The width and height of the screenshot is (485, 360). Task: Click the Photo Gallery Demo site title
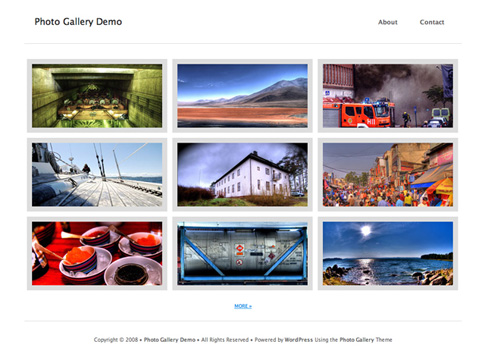(78, 22)
